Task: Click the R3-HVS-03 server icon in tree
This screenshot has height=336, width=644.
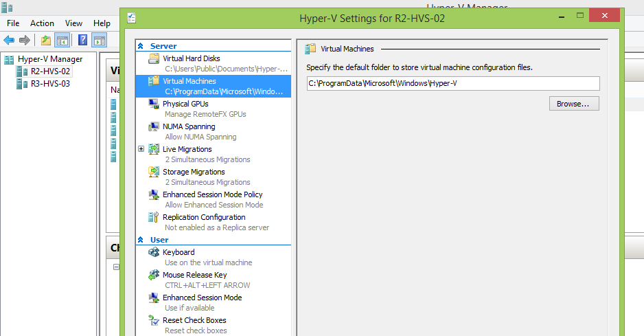Action: 22,84
